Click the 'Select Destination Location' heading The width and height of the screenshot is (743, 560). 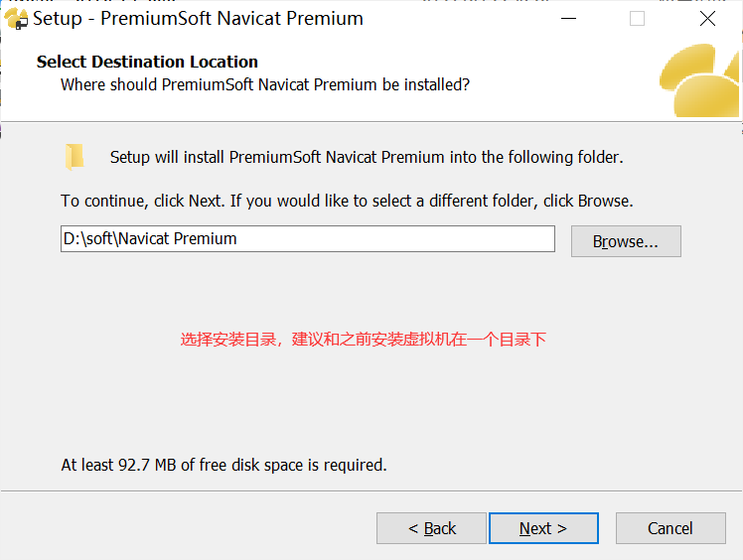[147, 62]
